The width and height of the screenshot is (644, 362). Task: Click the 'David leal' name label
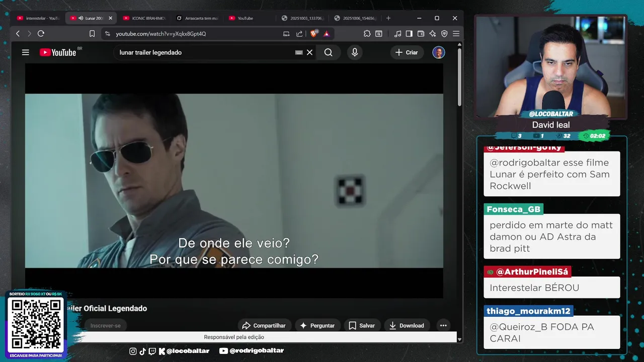551,125
